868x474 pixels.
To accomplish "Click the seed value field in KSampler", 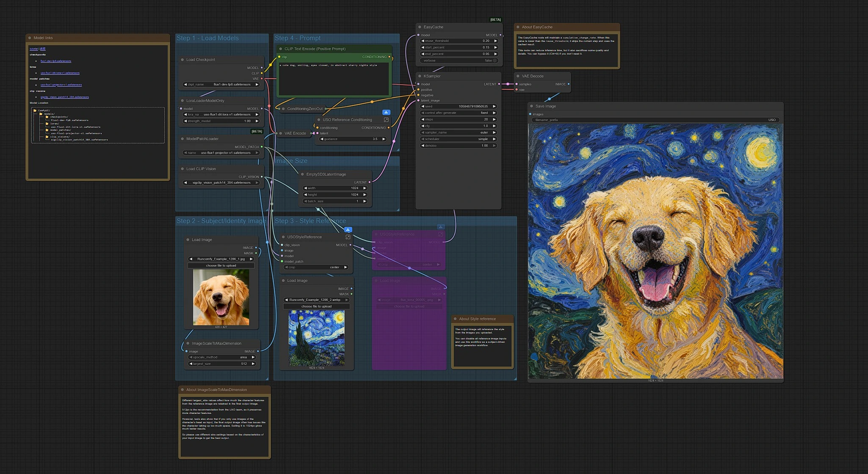I will pos(459,107).
